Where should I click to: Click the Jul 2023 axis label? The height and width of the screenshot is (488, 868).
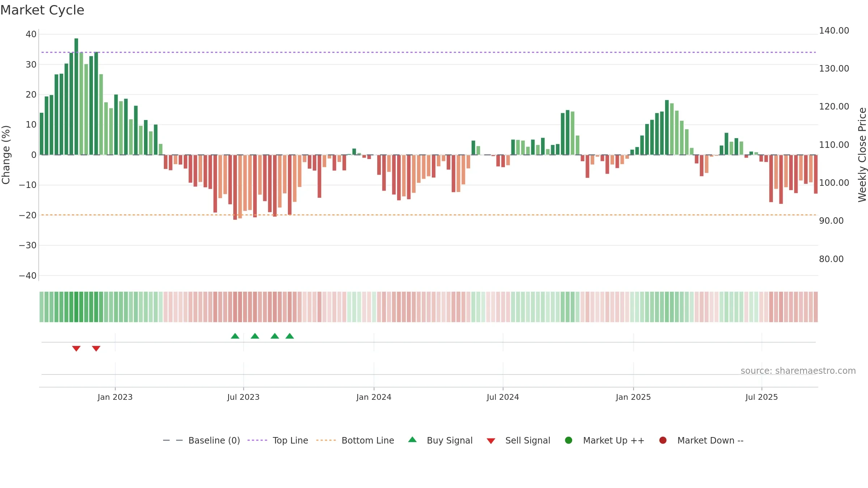click(x=243, y=397)
